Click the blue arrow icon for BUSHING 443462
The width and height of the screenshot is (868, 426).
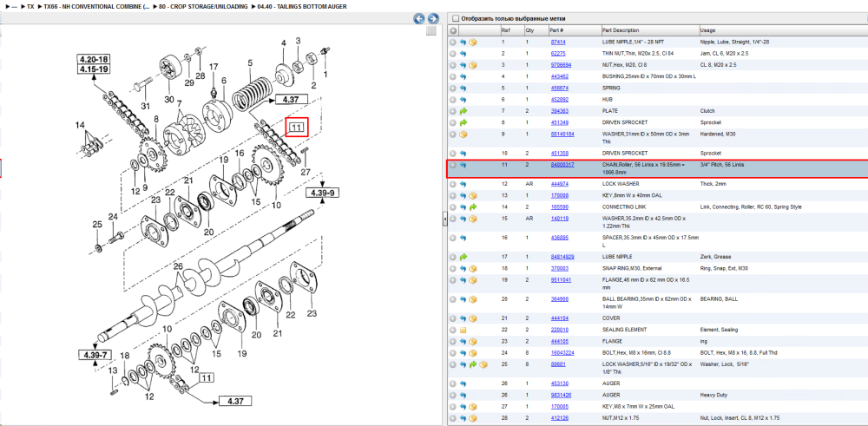tap(463, 77)
